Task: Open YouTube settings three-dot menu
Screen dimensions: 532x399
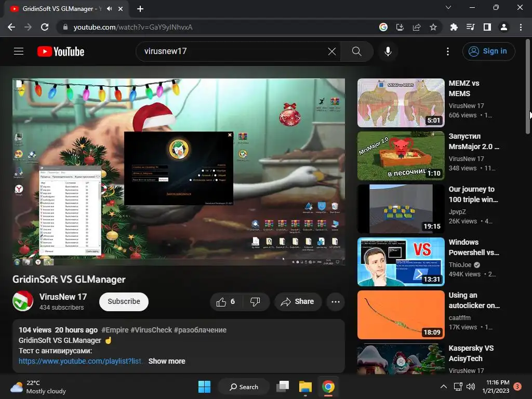Action: coord(447,51)
